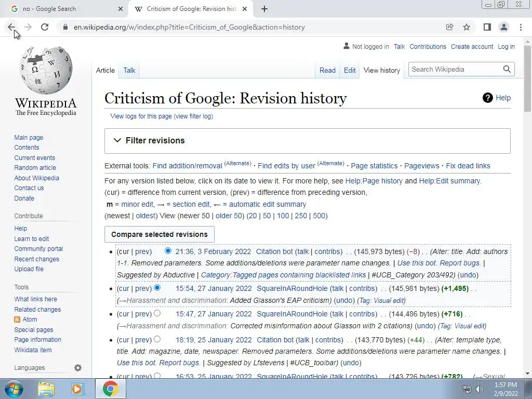The image size is (532, 399).
Task: Click the Wikipedia search magnifier icon
Action: coord(507,69)
